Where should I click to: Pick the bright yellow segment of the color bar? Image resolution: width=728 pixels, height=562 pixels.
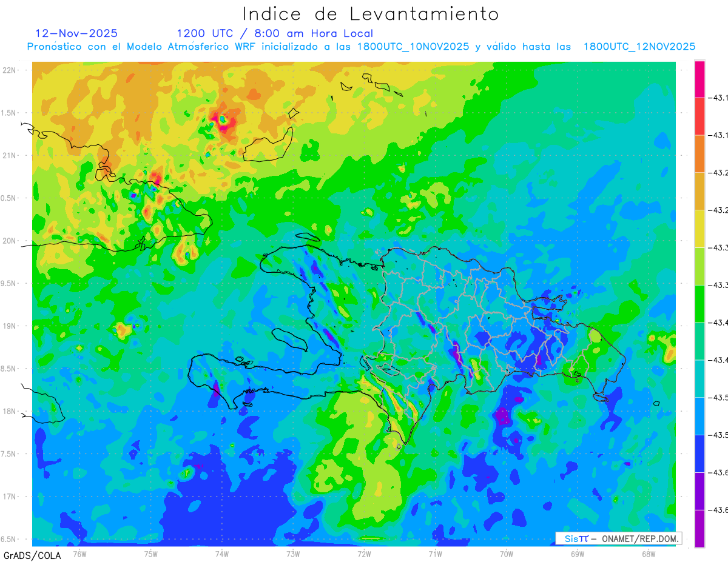click(699, 229)
